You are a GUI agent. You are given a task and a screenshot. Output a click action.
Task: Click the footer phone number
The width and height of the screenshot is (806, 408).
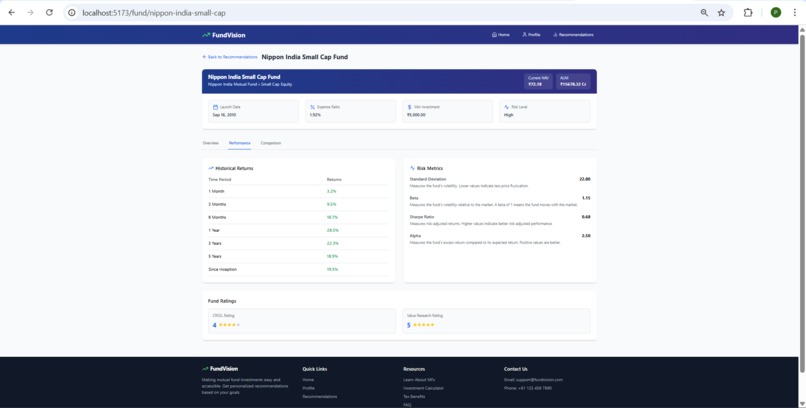(528, 388)
